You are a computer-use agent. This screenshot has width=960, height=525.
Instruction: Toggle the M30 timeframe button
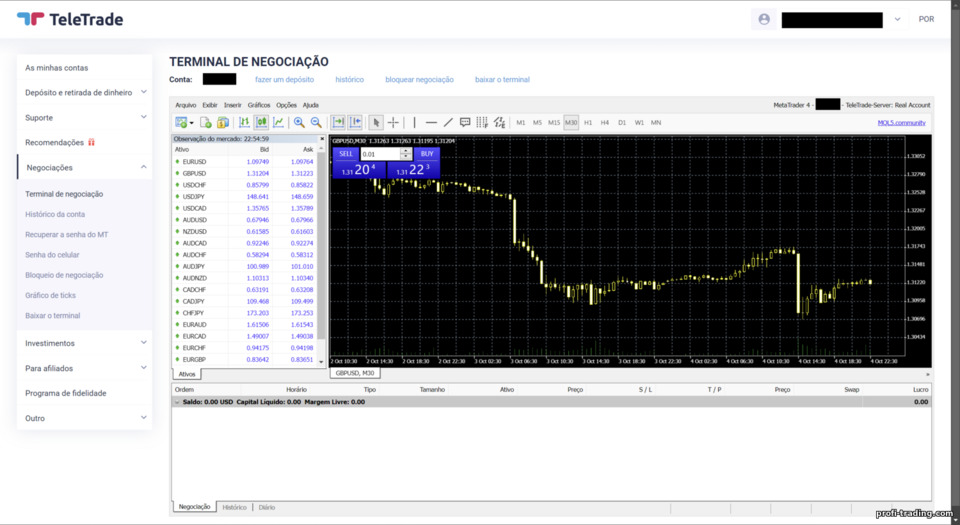(571, 122)
